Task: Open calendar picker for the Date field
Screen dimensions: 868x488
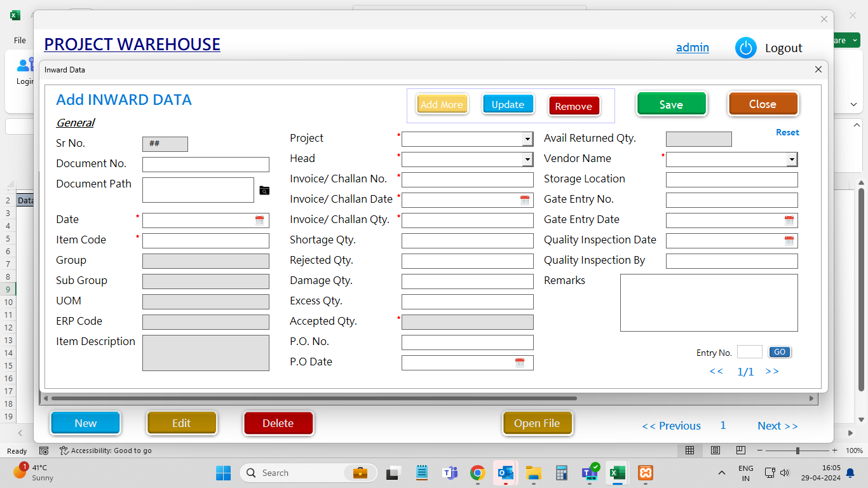Action: 260,220
